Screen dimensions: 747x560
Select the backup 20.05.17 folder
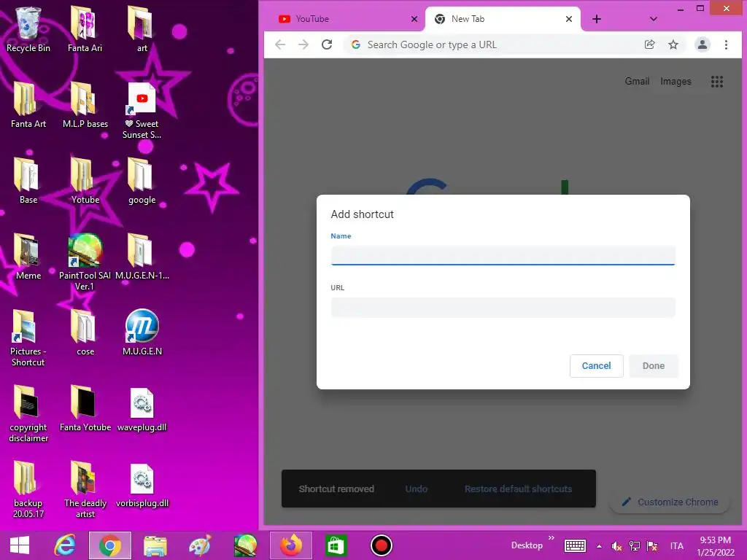click(28, 489)
